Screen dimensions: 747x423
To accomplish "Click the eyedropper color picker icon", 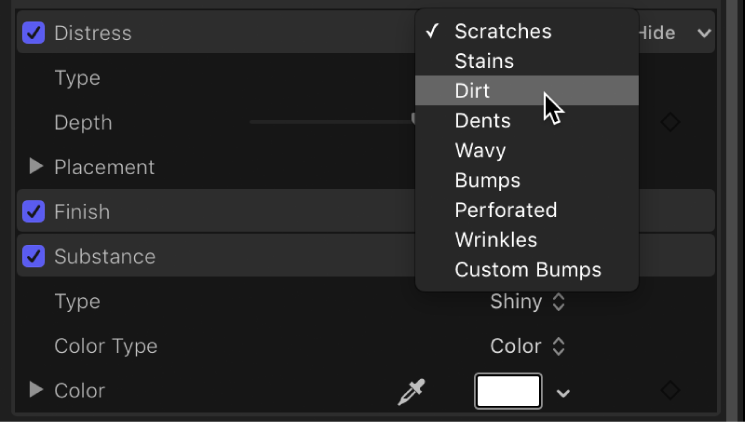I will [410, 392].
